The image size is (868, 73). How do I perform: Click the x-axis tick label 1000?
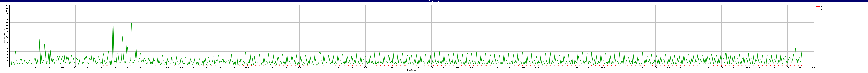(x=141, y=68)
